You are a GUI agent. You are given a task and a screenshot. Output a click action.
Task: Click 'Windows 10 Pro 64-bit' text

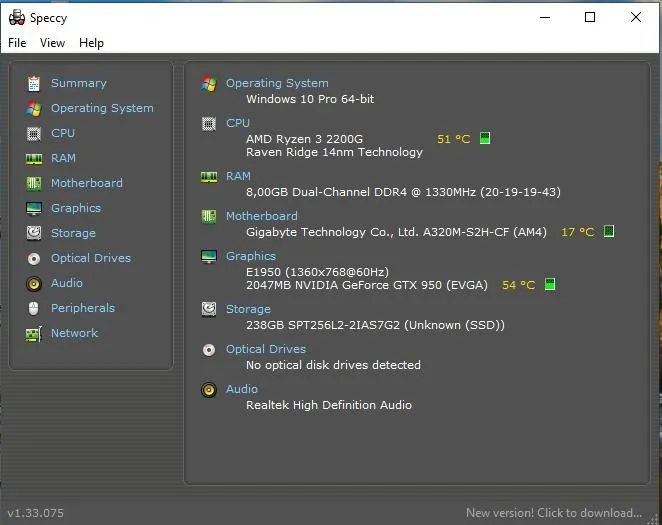coord(310,99)
